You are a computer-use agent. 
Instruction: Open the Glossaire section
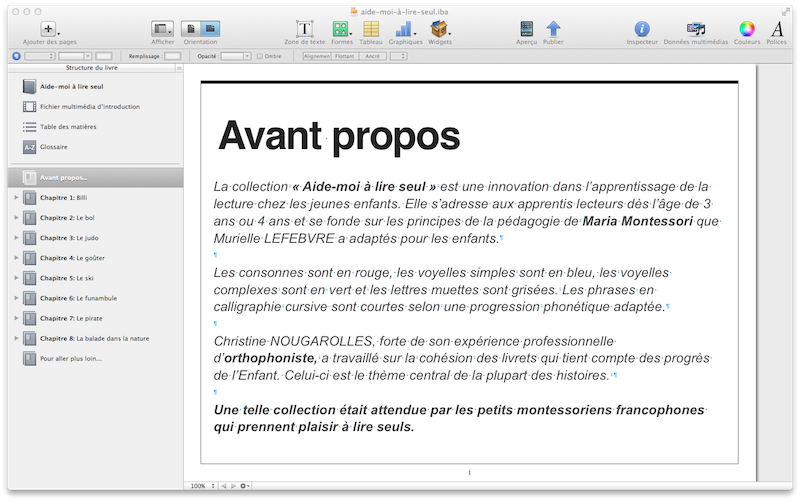(x=54, y=147)
